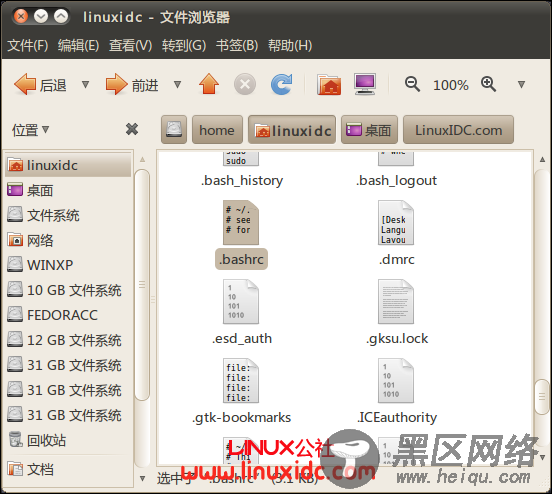Image resolution: width=552 pixels, height=494 pixels.
Task: Open the 位置 side pane selector
Action: [31, 130]
